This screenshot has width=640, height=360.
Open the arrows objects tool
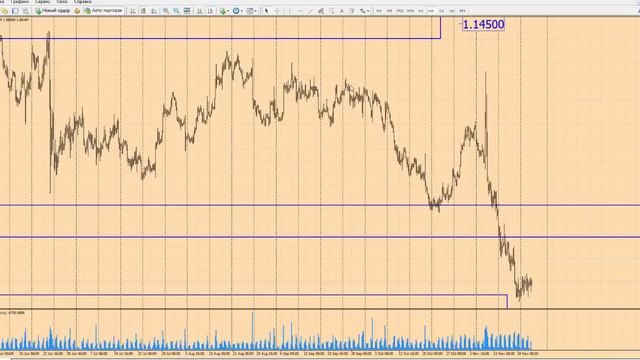(x=362, y=11)
